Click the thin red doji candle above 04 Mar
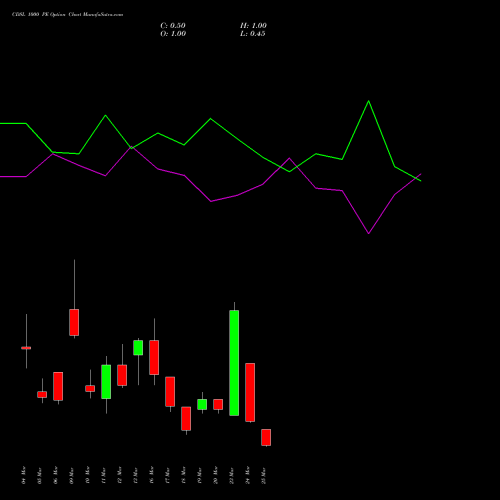This screenshot has height=500, width=500. click(26, 348)
